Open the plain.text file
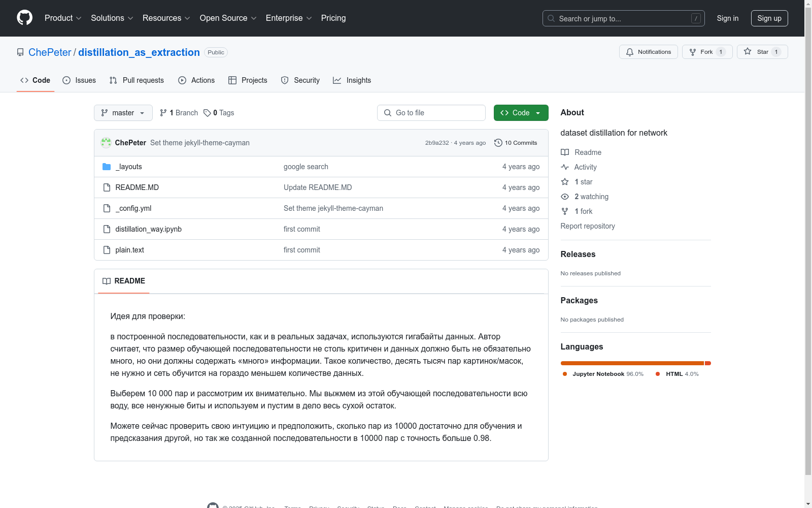The image size is (812, 508). click(130, 250)
